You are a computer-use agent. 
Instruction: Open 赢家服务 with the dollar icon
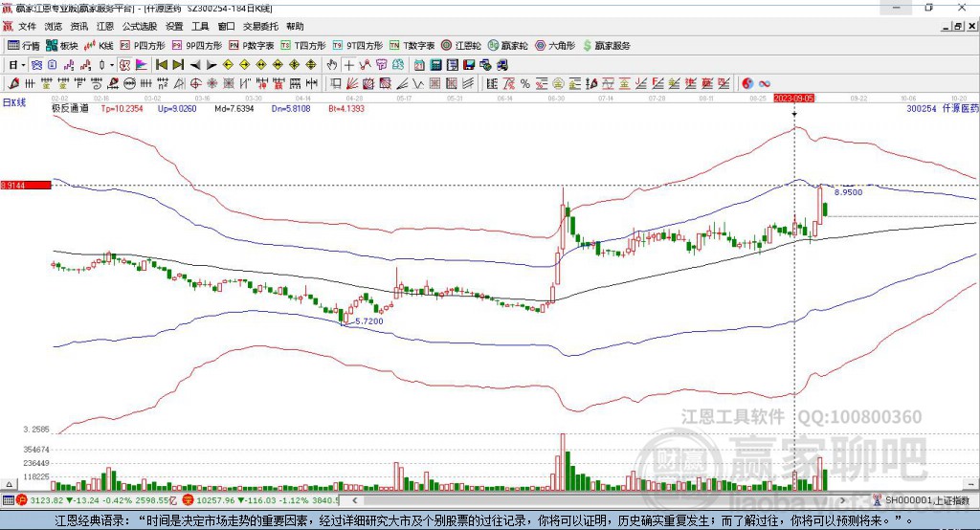click(606, 46)
